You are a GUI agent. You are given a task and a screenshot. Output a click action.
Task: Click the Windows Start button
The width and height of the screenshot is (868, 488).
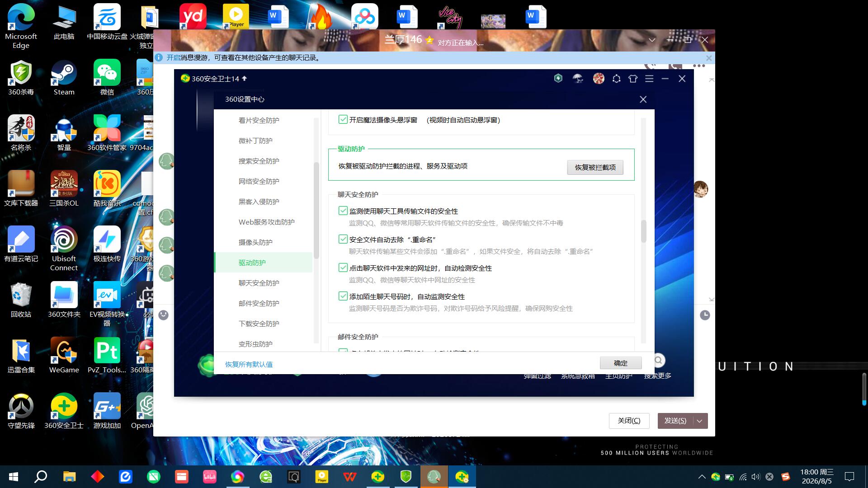[14, 477]
